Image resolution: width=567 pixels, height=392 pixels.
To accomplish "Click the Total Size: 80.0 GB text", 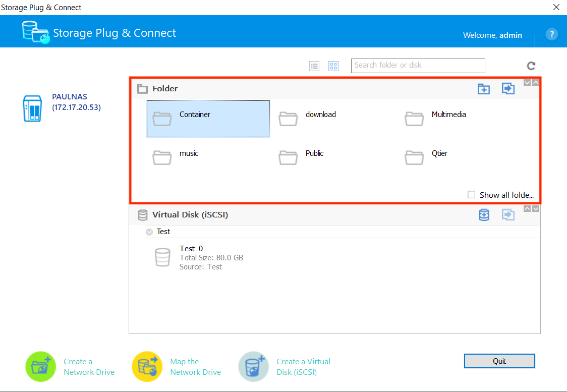I will point(211,257).
